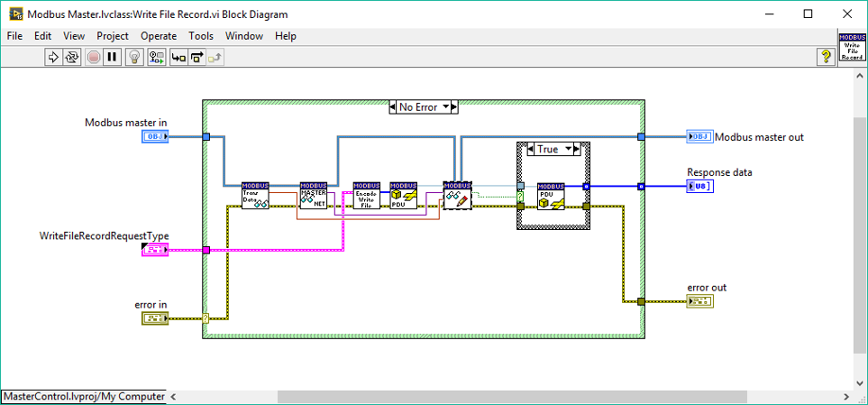Select the Encode Write File subVI
The height and width of the screenshot is (405, 868).
367,195
